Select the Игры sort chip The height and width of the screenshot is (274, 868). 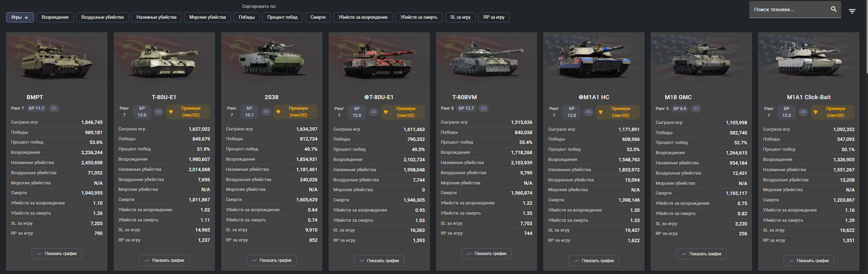tap(20, 17)
